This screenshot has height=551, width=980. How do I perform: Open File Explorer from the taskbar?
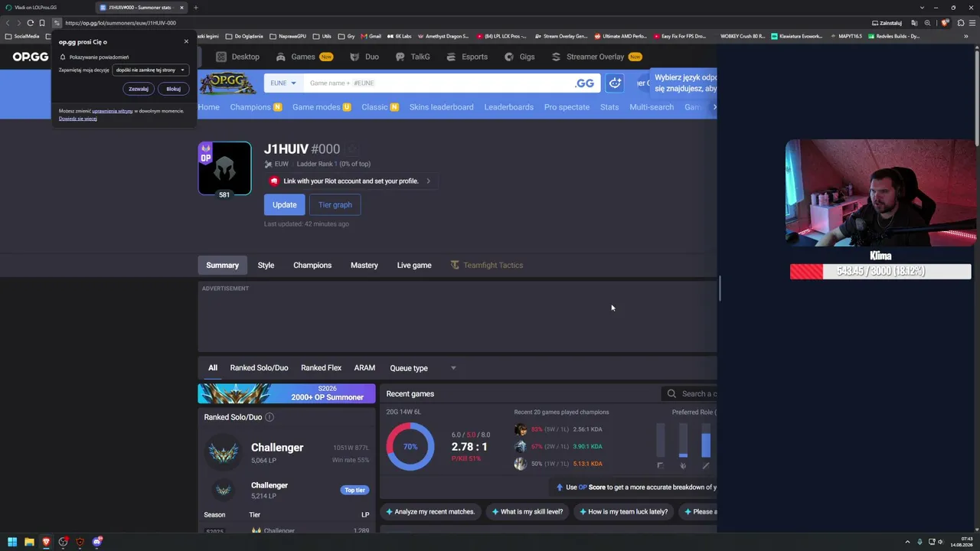(29, 542)
